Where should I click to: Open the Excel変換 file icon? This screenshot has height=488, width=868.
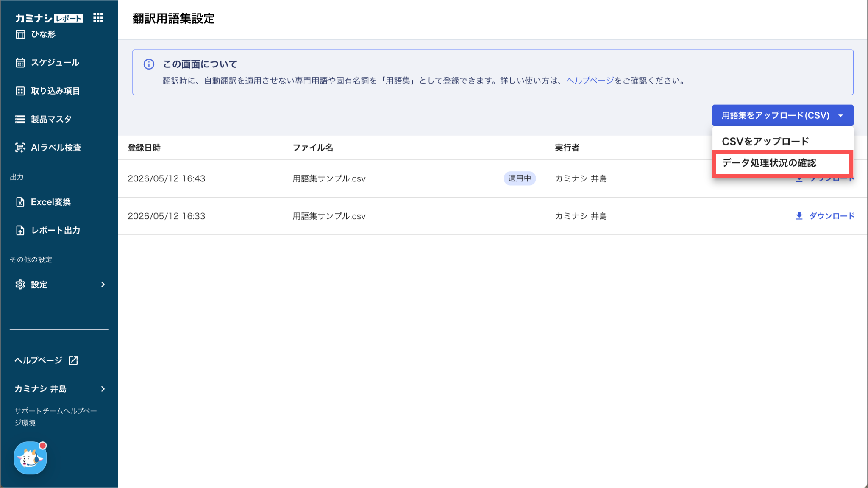pos(20,202)
